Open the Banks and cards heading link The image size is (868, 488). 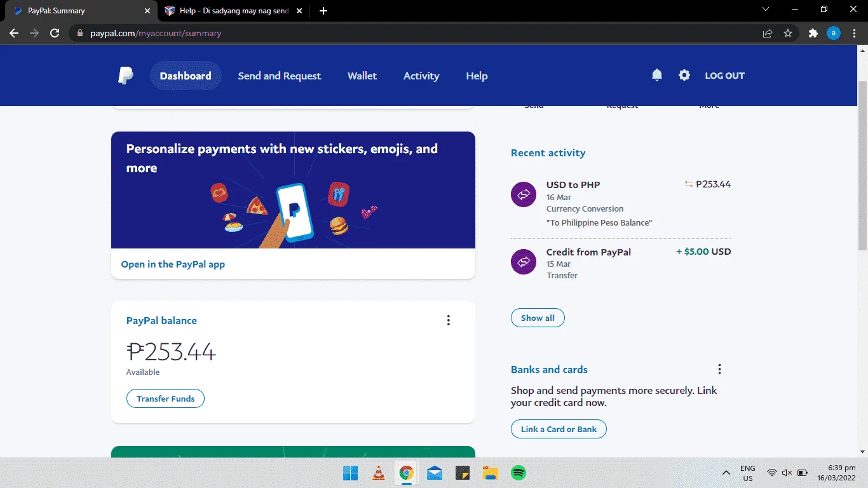click(549, 369)
